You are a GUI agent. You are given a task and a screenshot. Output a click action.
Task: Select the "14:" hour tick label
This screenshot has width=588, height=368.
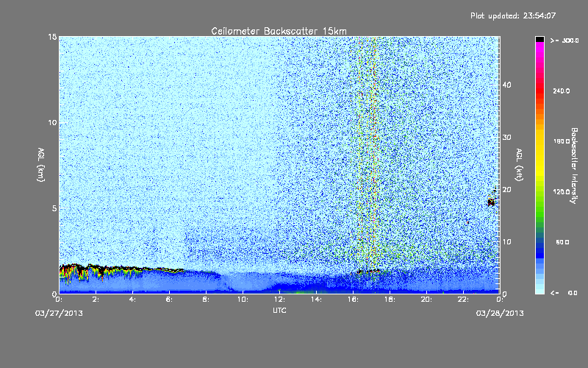[316, 300]
